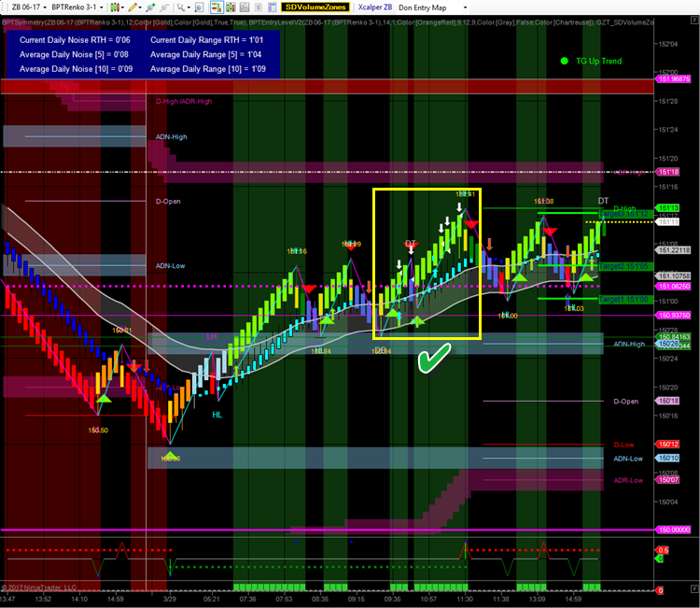700x608 pixels.
Task: Open the candlestick chart style dropdown
Action: [117, 7]
